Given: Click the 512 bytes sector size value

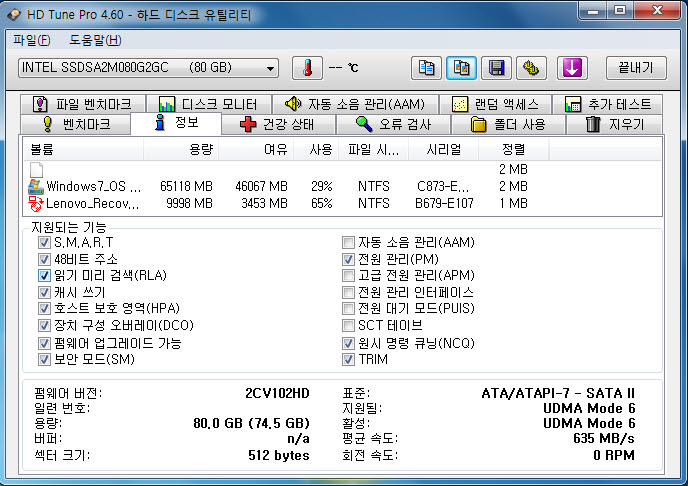Looking at the screenshot, I should [x=279, y=455].
